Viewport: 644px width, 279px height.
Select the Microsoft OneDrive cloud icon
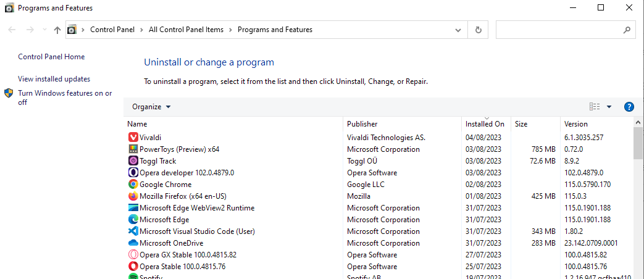click(x=133, y=243)
